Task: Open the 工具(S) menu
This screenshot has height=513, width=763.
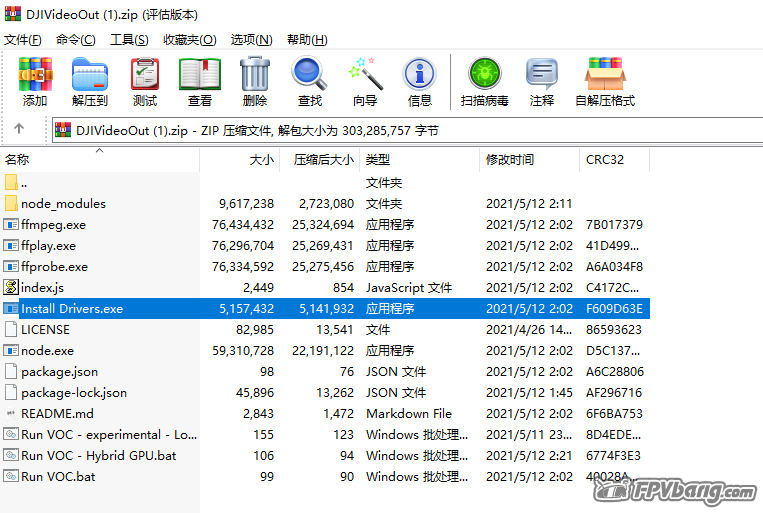Action: point(129,39)
